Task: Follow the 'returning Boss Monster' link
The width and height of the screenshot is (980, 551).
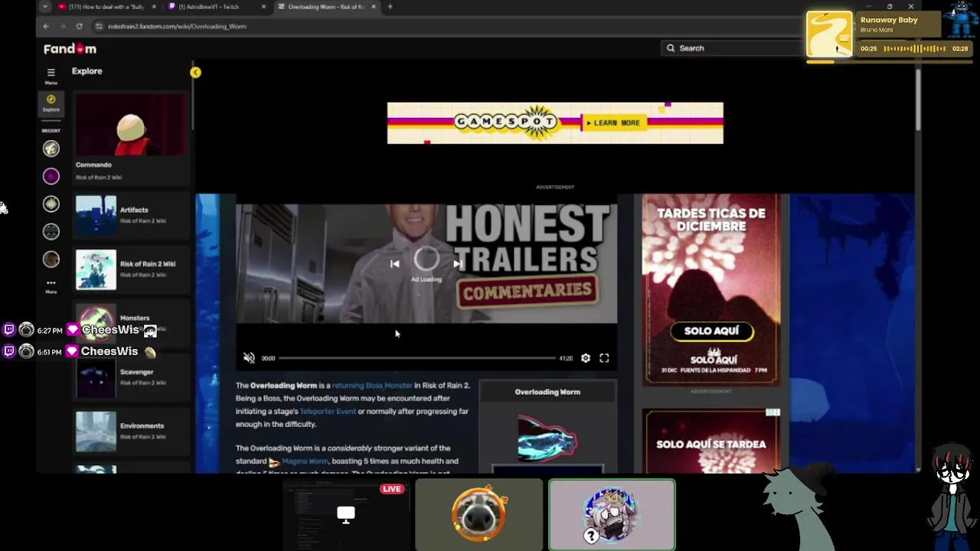Action: tap(372, 386)
